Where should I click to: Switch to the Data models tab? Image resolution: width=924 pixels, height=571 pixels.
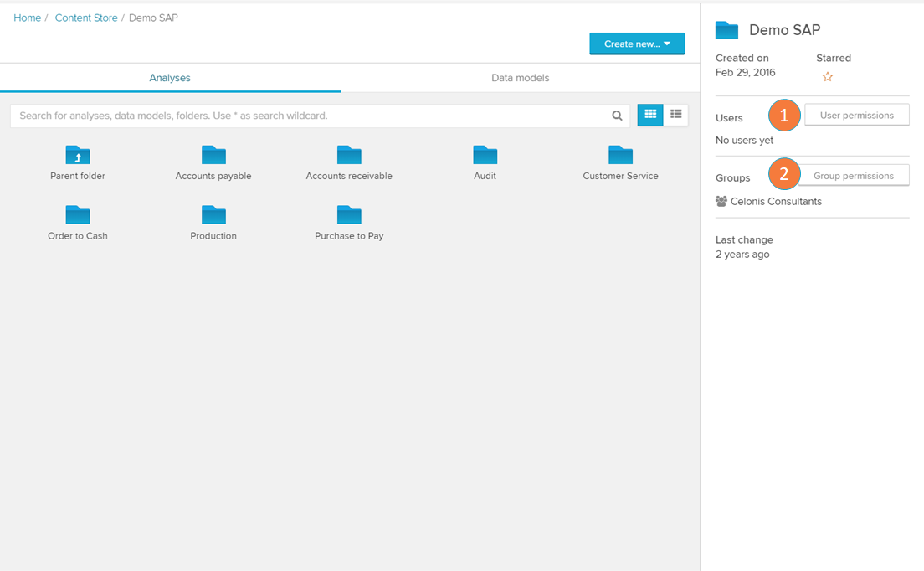pos(520,78)
